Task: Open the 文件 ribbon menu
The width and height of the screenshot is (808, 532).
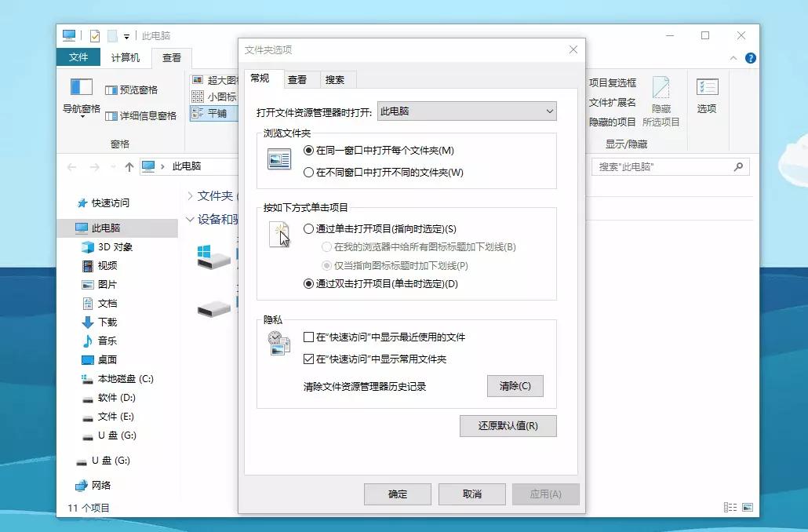Action: (78, 57)
